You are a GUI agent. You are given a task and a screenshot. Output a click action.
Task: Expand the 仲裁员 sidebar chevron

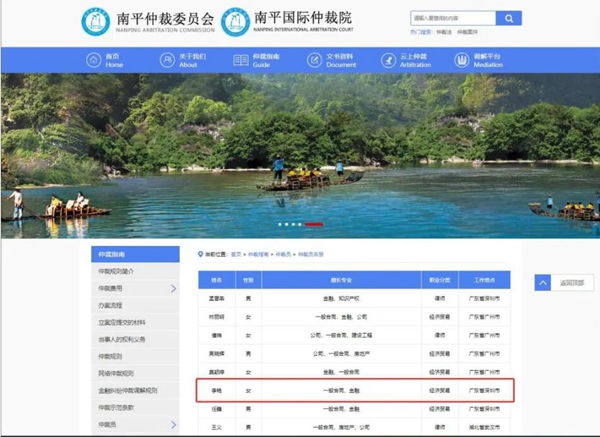173,425
